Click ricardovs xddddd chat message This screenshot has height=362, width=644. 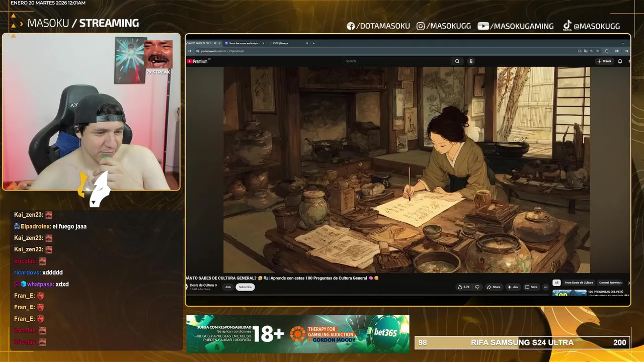pyautogui.click(x=38, y=273)
